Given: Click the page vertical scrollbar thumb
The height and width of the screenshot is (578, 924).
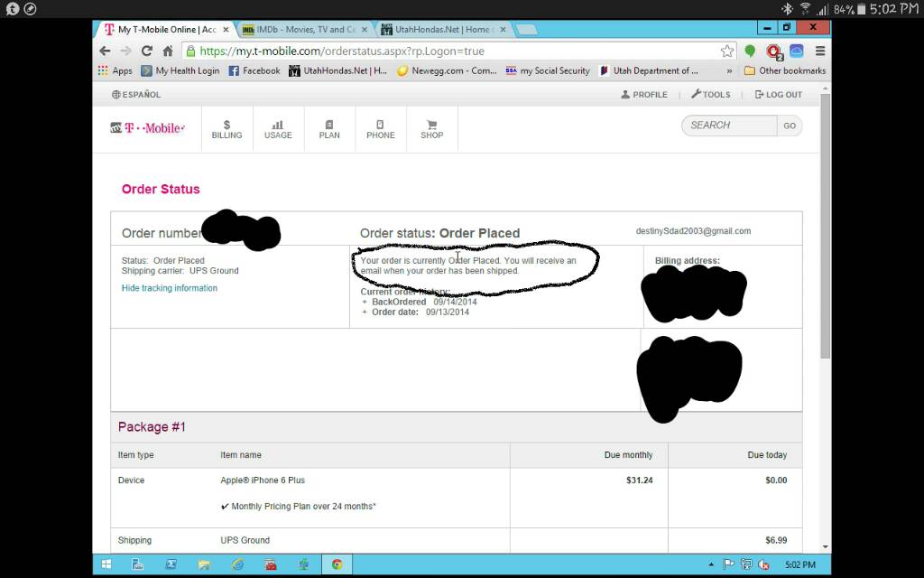Looking at the screenshot, I should click(x=825, y=226).
